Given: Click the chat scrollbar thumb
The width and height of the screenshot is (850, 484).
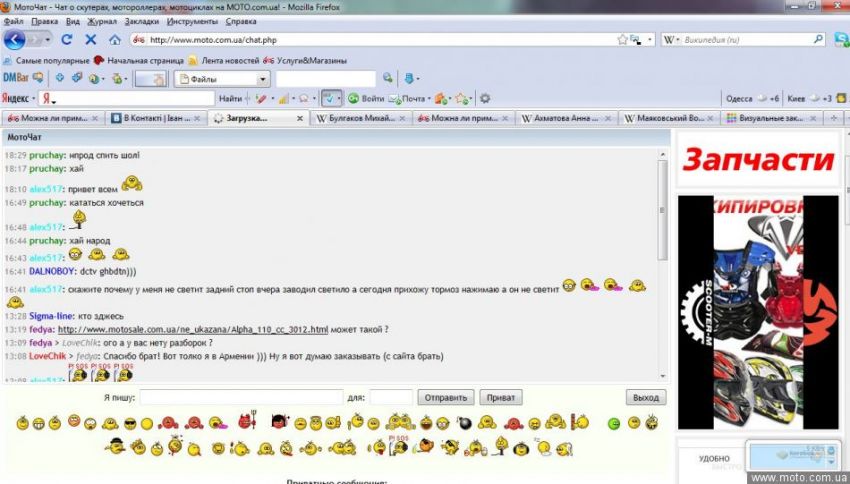Looking at the screenshot, I should 662,210.
